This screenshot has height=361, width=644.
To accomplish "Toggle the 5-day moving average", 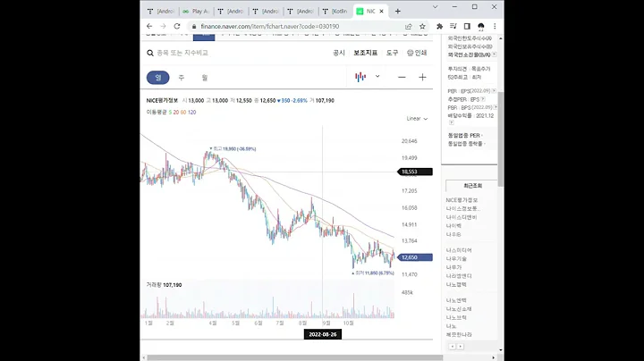I will pyautogui.click(x=170, y=112).
